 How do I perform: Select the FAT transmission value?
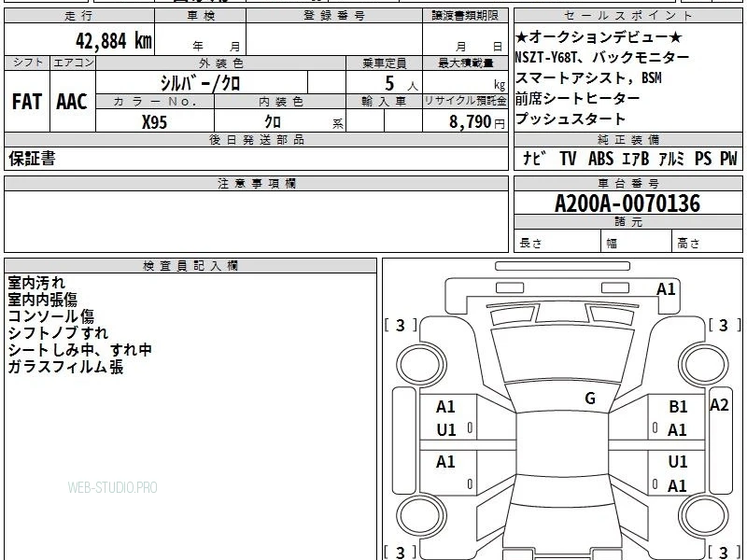(x=27, y=102)
